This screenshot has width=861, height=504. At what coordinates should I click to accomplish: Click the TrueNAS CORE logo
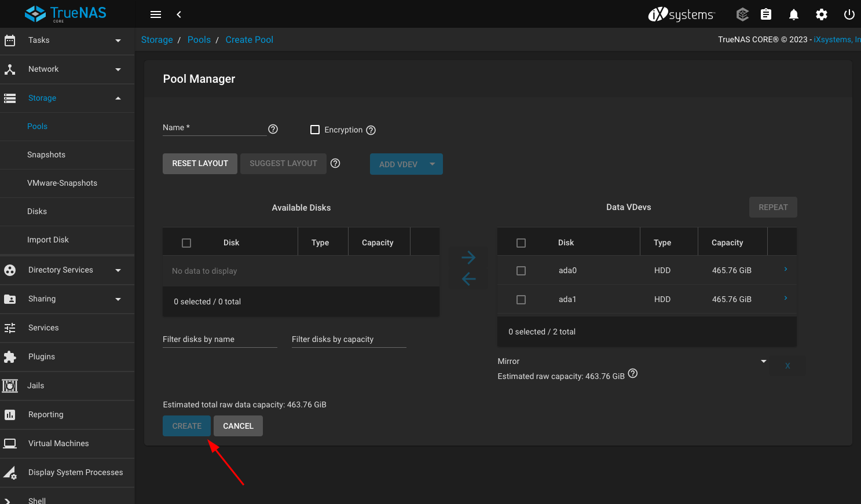tap(65, 14)
